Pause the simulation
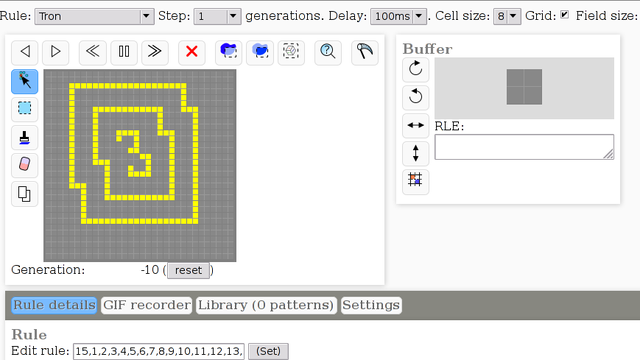This screenshot has width=640, height=360. pos(124,52)
